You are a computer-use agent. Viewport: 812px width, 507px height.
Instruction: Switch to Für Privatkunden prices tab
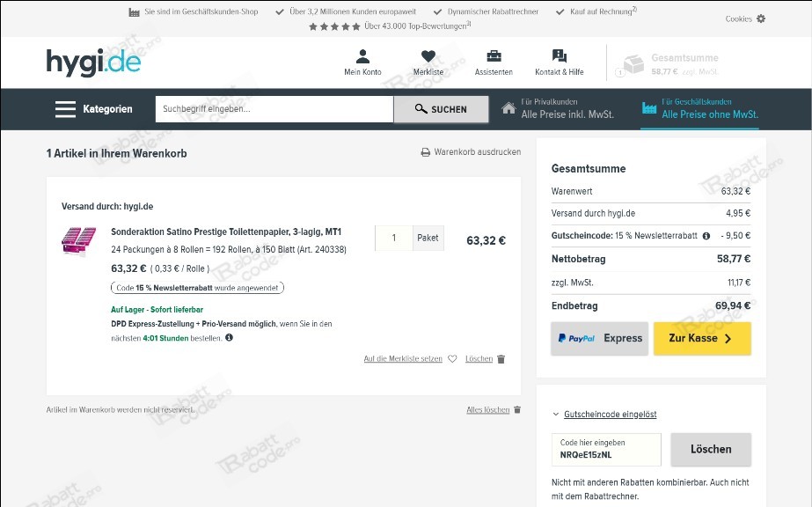[558, 109]
